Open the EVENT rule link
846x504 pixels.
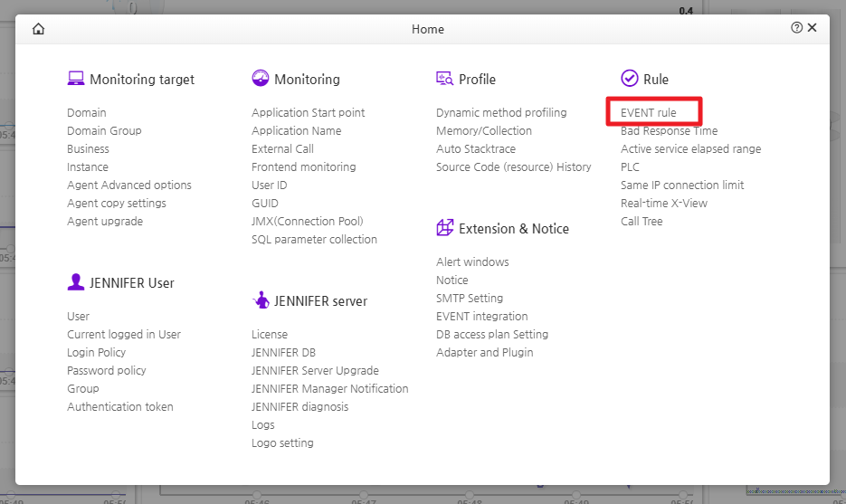point(648,113)
